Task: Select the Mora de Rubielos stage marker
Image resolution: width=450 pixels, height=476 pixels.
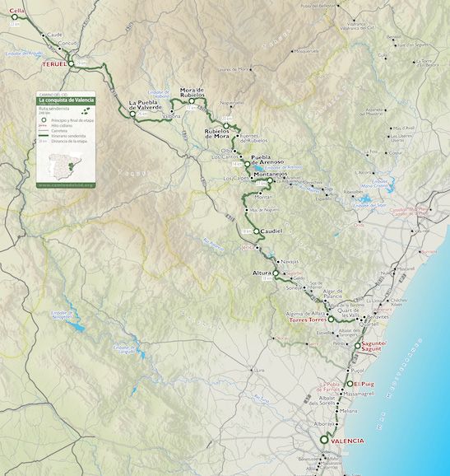Action: [x=192, y=101]
